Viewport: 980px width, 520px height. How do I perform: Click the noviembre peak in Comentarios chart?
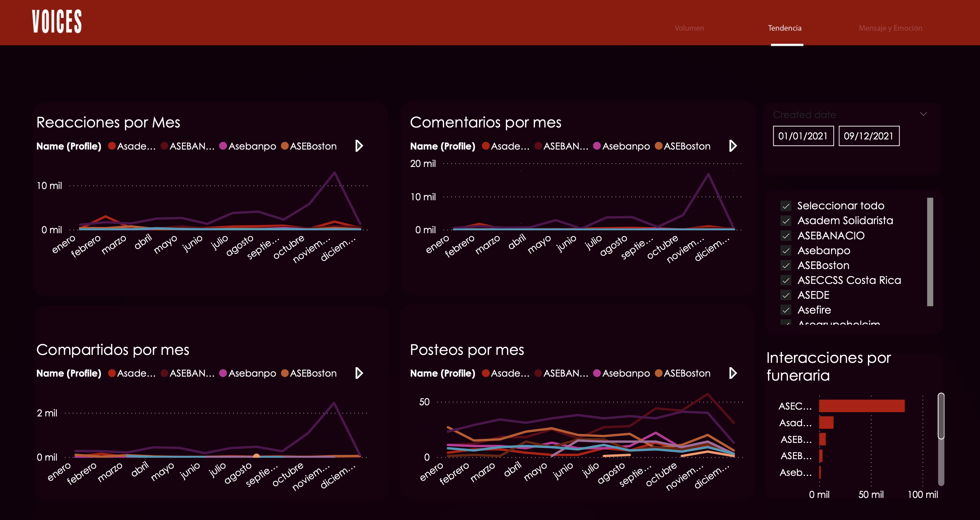coord(709,174)
